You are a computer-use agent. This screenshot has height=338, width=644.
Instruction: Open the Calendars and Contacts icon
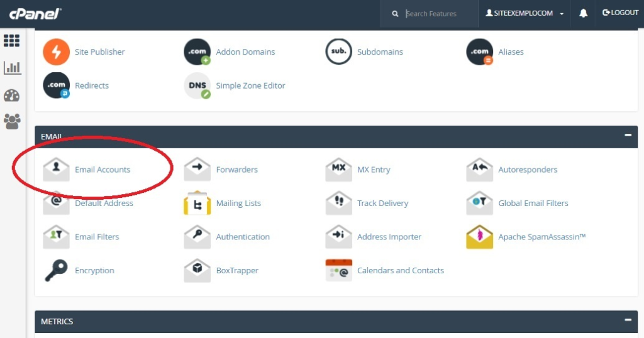(338, 271)
